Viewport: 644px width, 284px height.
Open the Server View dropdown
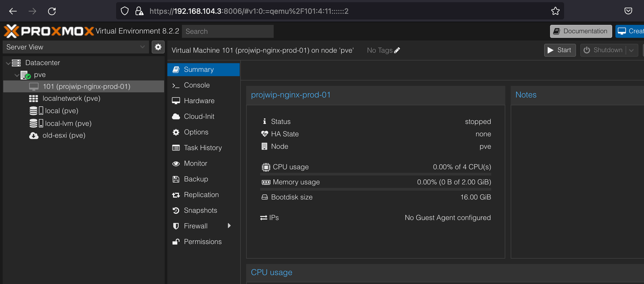[76, 47]
